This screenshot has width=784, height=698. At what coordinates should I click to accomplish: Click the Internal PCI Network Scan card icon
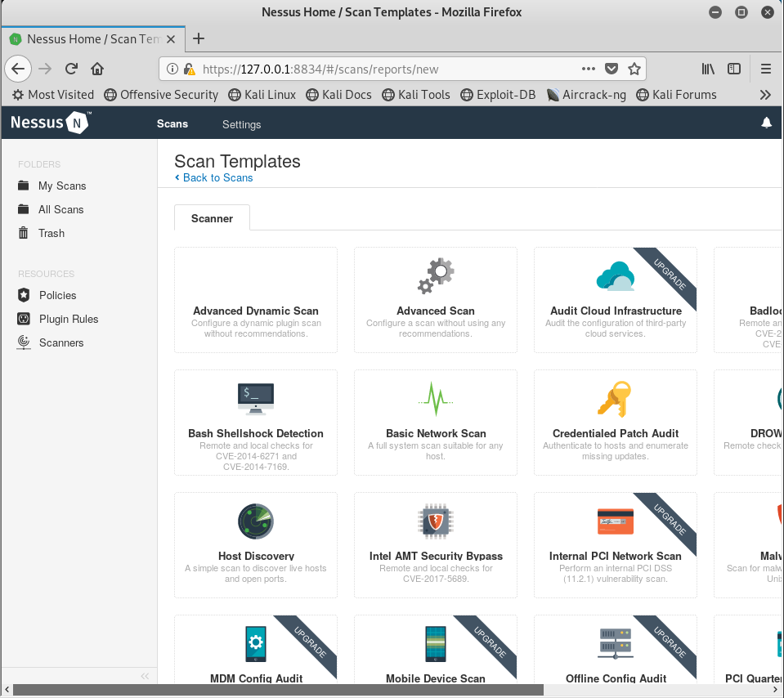615,521
